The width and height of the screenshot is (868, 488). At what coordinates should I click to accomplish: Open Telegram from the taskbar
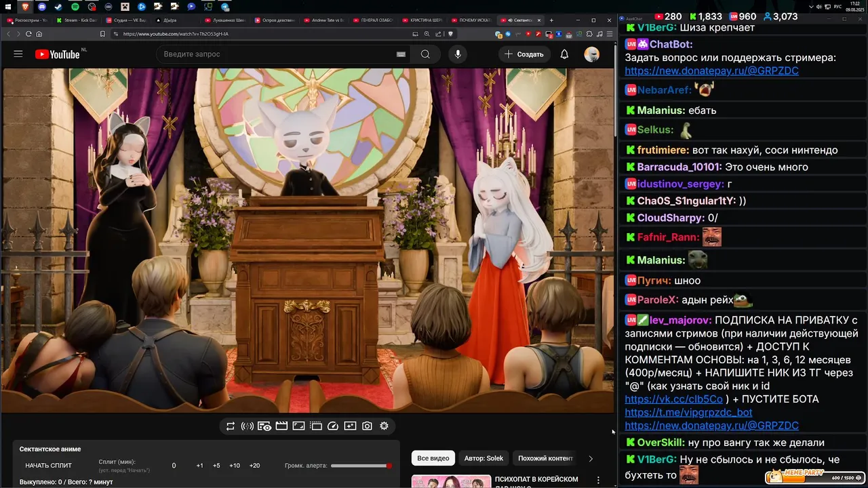pyautogui.click(x=225, y=7)
